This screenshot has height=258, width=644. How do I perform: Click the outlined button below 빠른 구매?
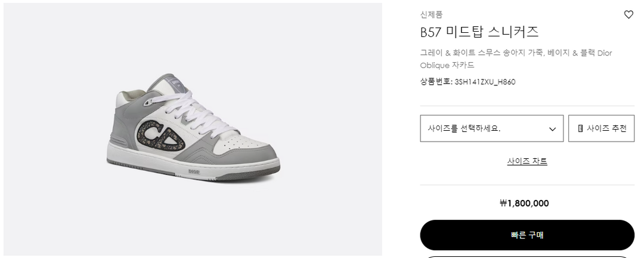coord(527,257)
